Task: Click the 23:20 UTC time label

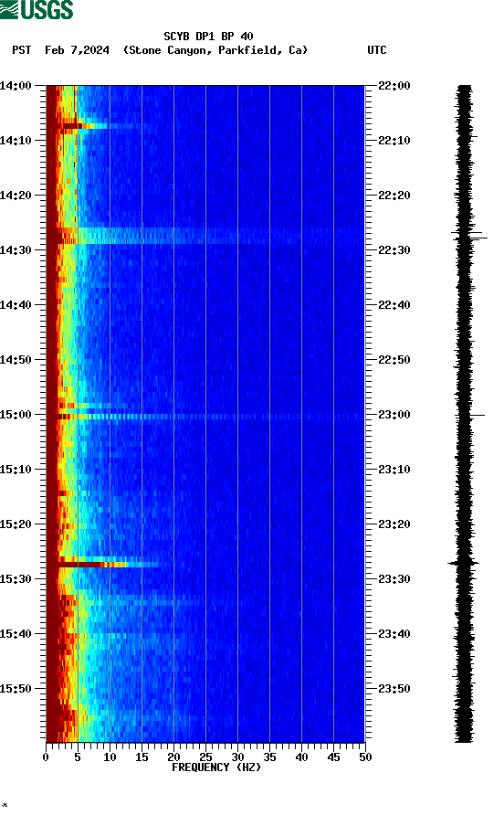Action: (x=394, y=524)
